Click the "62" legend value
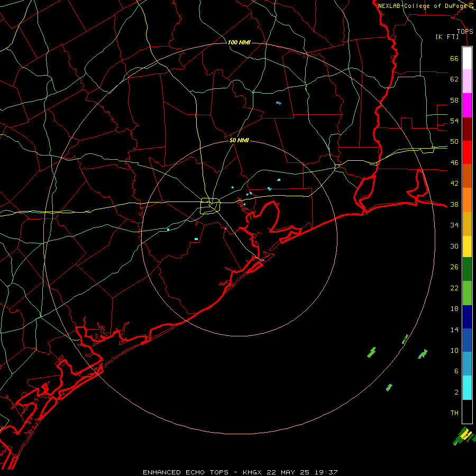 [454, 79]
